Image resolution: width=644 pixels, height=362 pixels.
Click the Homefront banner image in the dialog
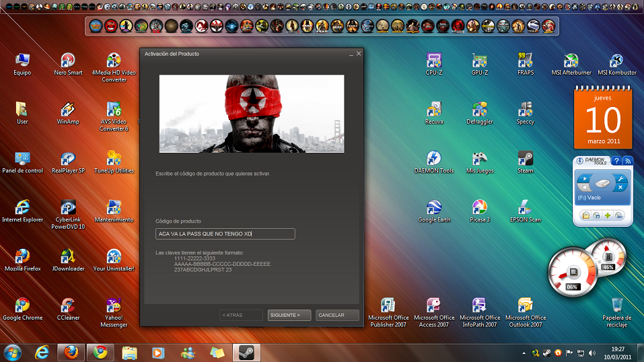coord(252,114)
